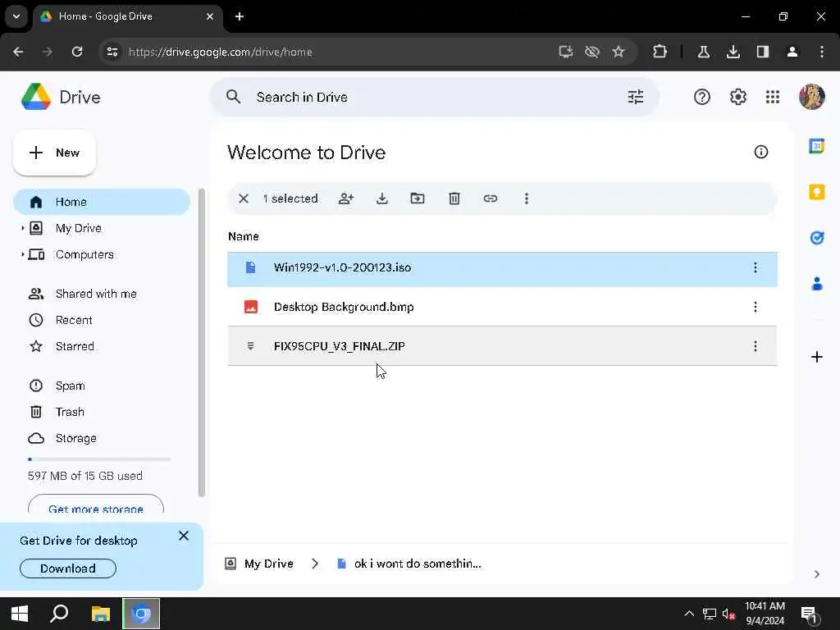
Task: Open Computers in the sidebar
Action: pyautogui.click(x=84, y=254)
